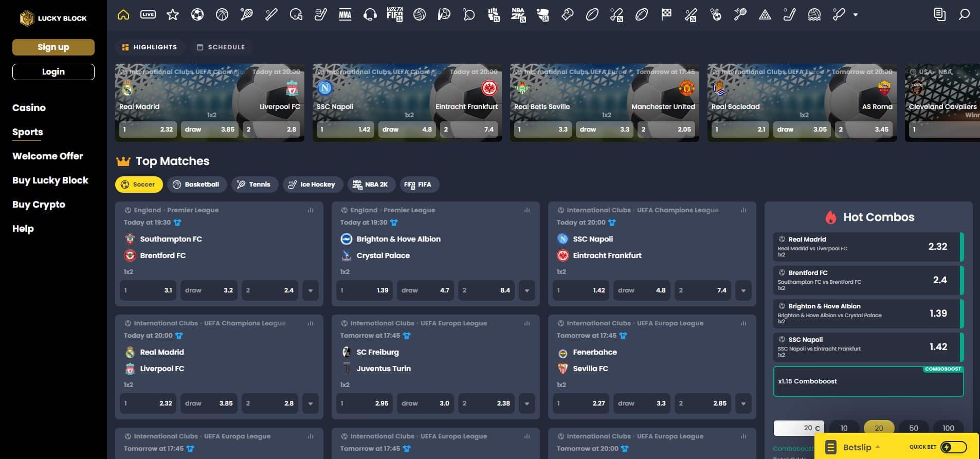The image size is (980, 459).
Task: Bet on Sevilla FC win at 2.85
Action: pyautogui.click(x=702, y=403)
